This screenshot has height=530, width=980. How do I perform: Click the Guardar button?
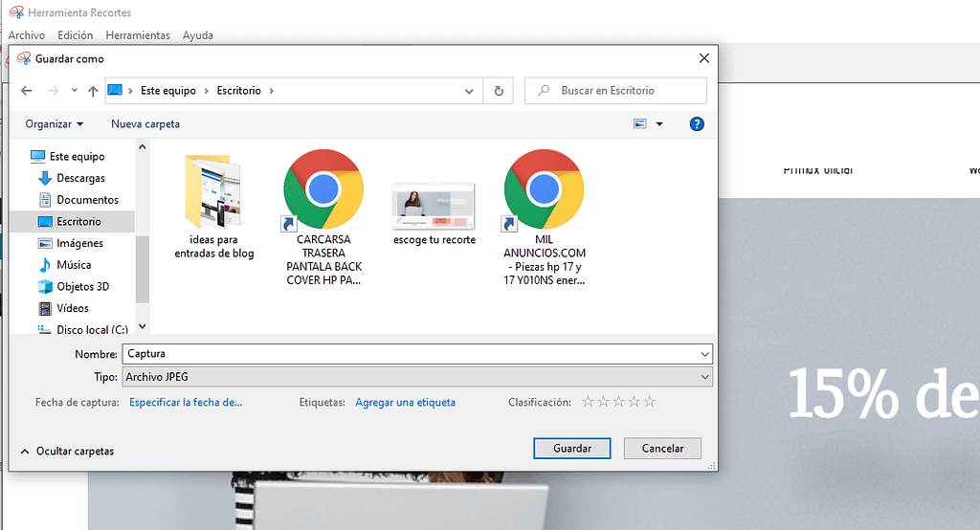[x=572, y=448]
